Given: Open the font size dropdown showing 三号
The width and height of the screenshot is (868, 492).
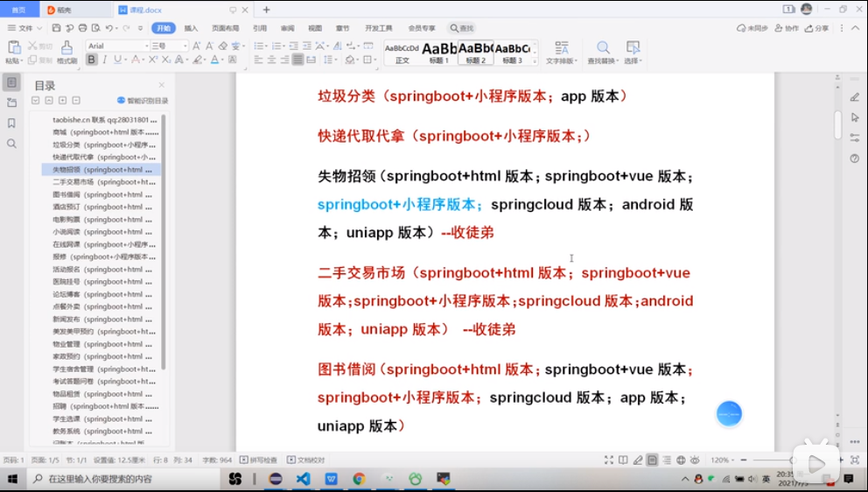Looking at the screenshot, I should (x=170, y=46).
